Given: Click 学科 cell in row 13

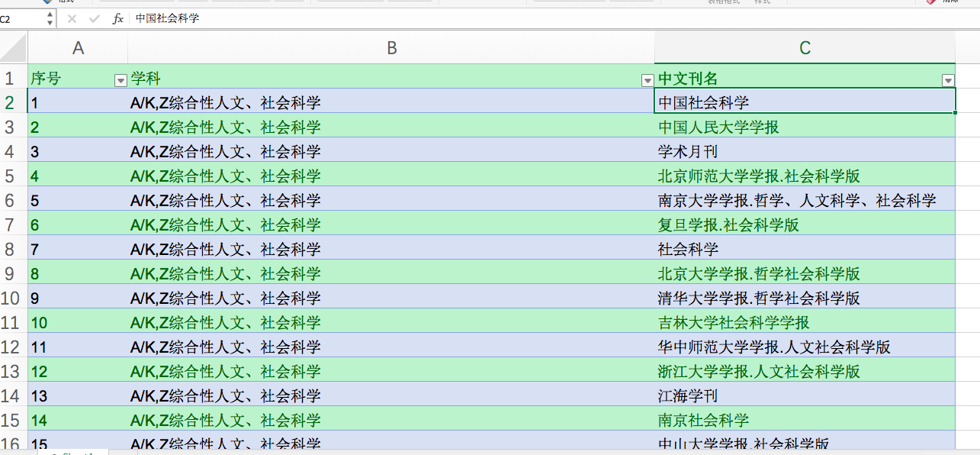Looking at the screenshot, I should 391,371.
